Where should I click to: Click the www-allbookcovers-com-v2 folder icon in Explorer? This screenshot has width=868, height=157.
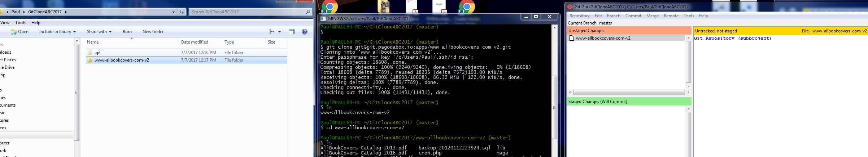point(90,60)
